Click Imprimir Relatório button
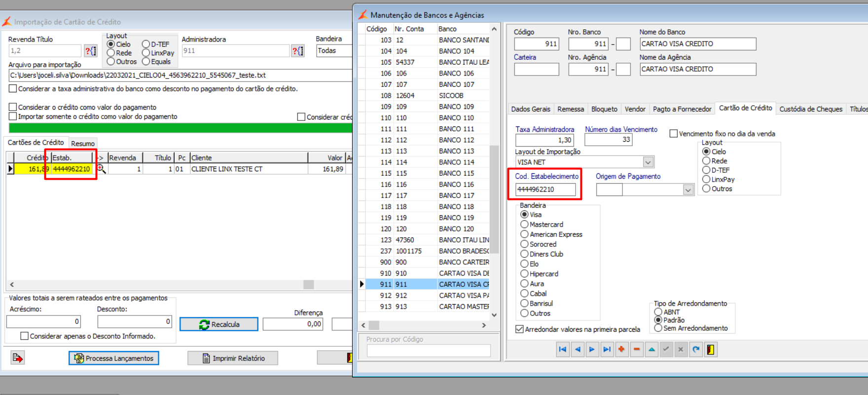This screenshot has width=868, height=395. coord(233,358)
